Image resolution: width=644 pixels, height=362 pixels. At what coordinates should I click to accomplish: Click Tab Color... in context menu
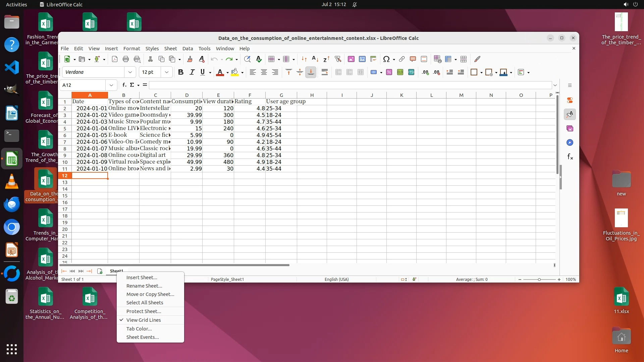[x=139, y=329]
